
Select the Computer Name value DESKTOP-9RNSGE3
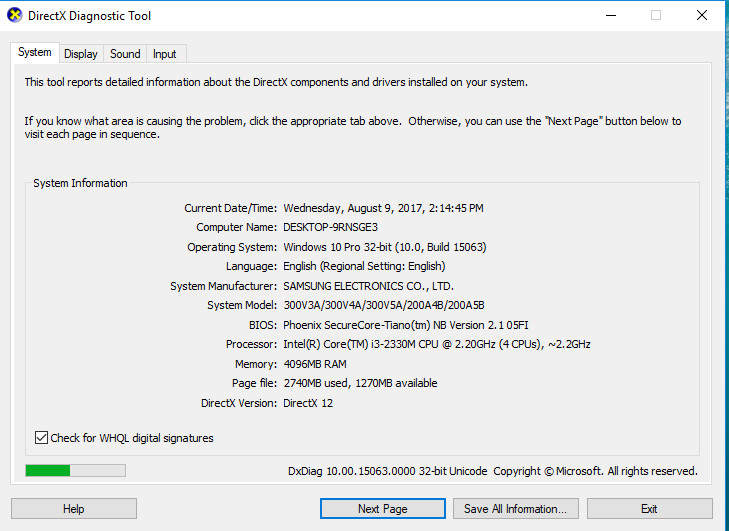tap(331, 227)
